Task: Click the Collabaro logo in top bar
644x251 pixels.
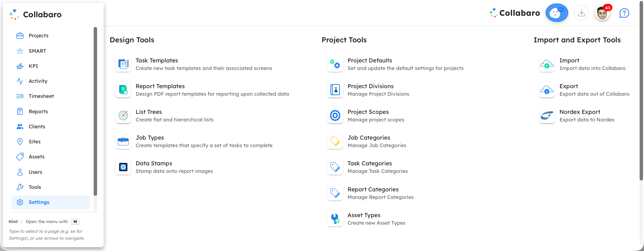Action: [x=515, y=13]
